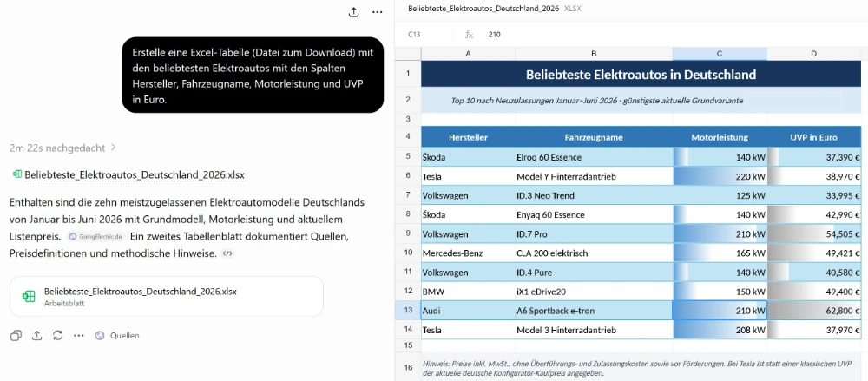
Task: Select the 38,970 € price cell
Action: pos(814,176)
